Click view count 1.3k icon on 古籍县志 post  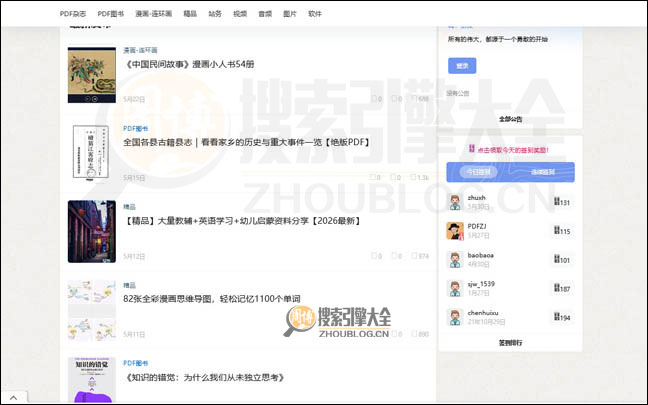tap(420, 177)
